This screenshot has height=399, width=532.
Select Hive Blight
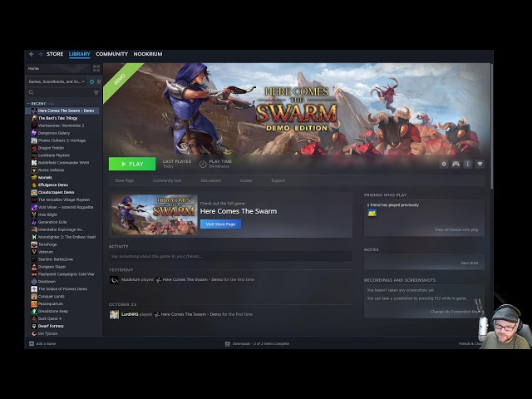tap(48, 214)
